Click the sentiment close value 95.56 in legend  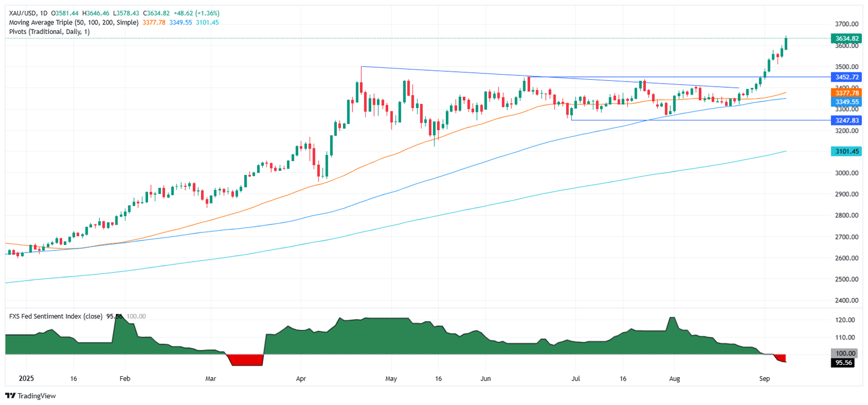[x=115, y=317]
